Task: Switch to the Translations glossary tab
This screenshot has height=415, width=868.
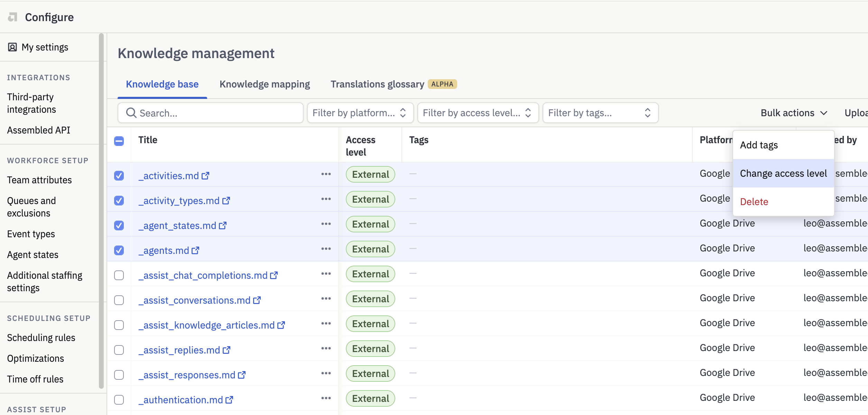Action: click(394, 84)
